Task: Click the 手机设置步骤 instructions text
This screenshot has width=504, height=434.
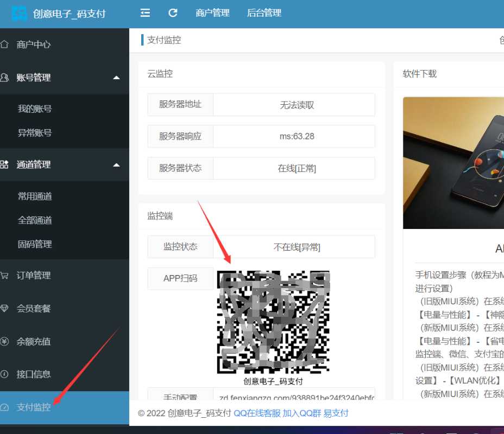Action: coord(459,282)
